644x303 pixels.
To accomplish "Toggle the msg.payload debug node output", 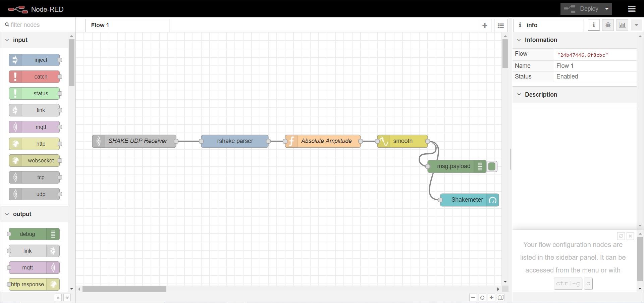I will tap(492, 166).
